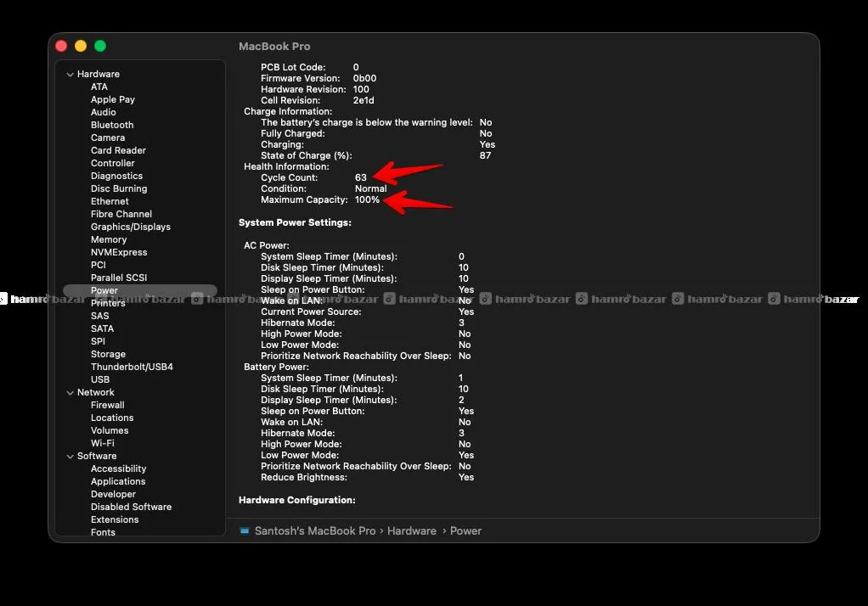Viewport: 868px width, 606px height.
Task: Click the Cycle Count value 63
Action: pos(361,177)
